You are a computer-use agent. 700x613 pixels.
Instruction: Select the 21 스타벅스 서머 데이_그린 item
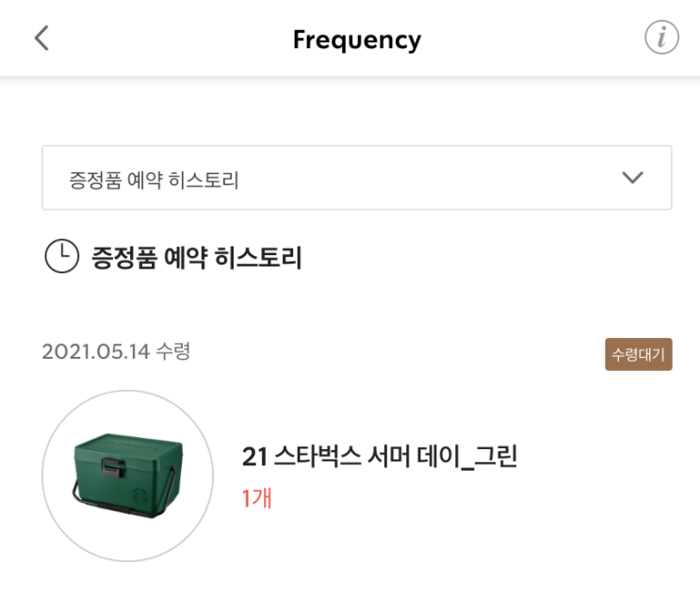coord(380,457)
